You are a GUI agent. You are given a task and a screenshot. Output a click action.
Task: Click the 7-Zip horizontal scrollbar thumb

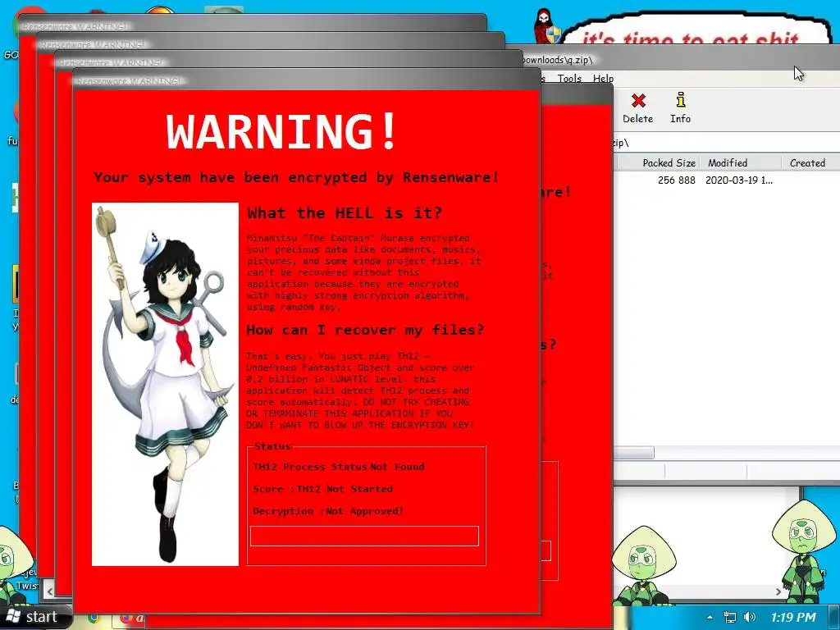pos(633,453)
